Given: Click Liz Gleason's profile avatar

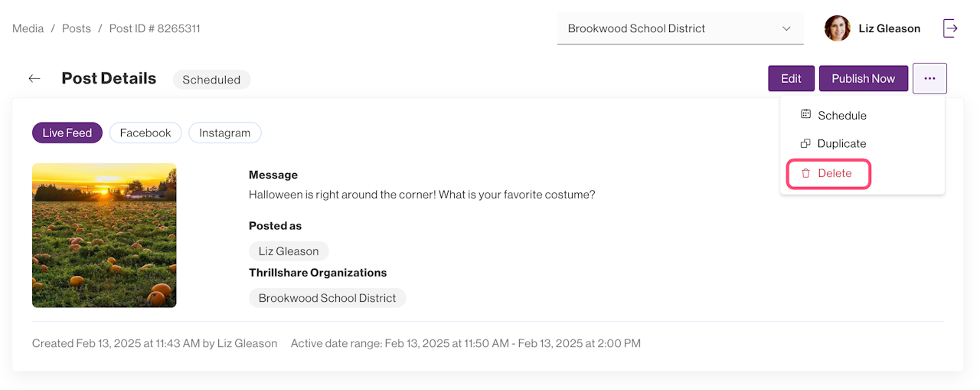Looking at the screenshot, I should [837, 28].
